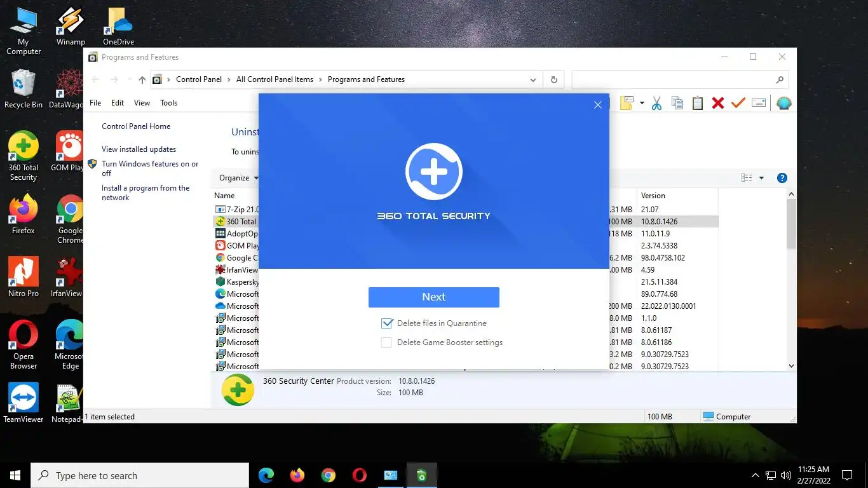Click the blue Help question mark icon

coord(782,178)
